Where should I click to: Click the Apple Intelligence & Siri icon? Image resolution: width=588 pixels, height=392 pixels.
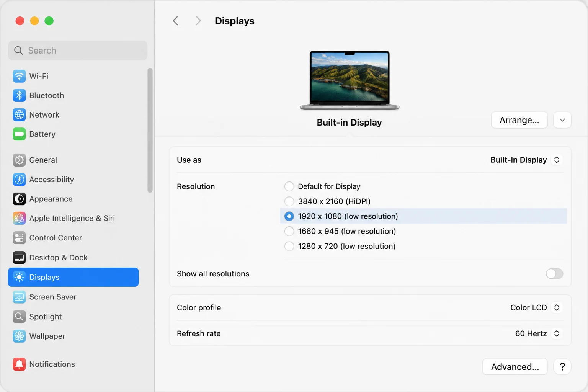19,218
